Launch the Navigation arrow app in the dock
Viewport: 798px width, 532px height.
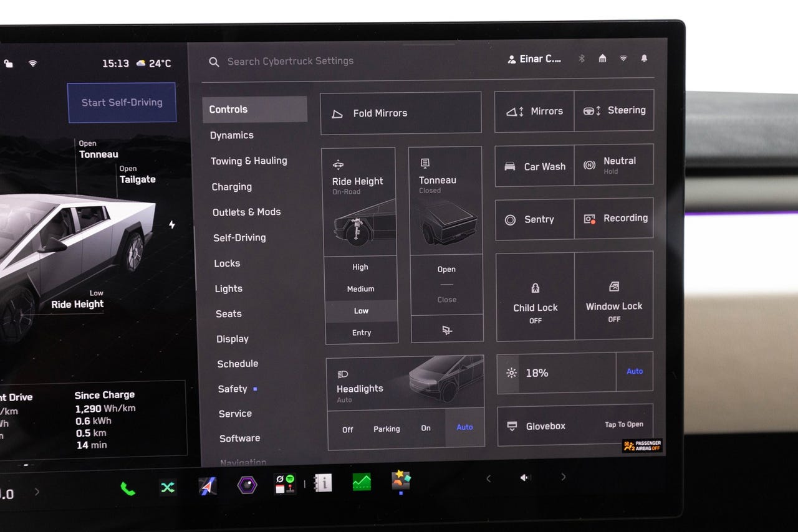[x=208, y=486]
